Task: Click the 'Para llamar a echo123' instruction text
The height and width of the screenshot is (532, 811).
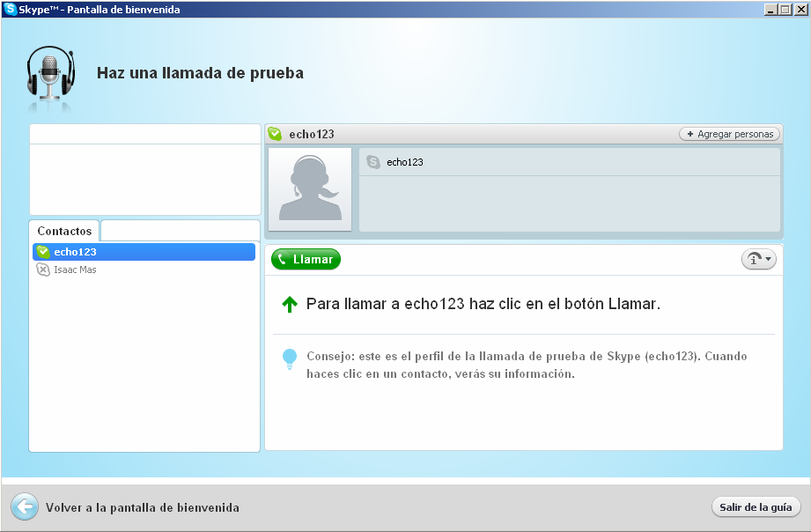Action: pos(483,304)
